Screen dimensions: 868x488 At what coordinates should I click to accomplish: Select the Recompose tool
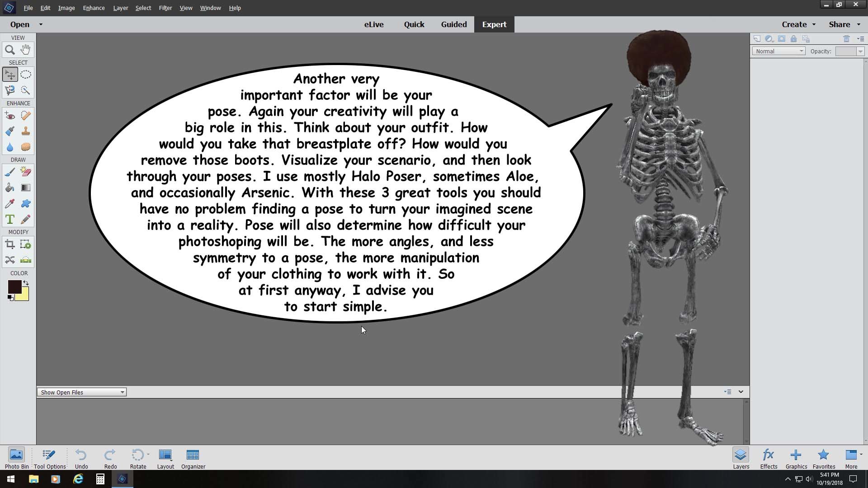click(26, 244)
